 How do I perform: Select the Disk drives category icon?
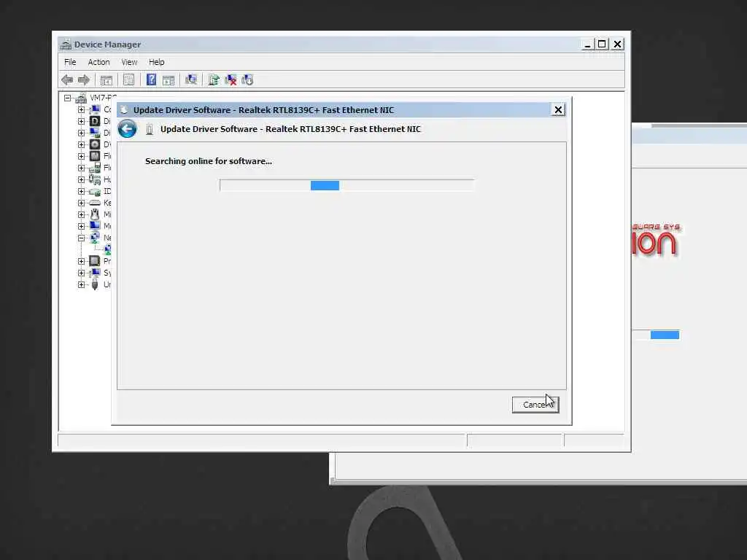[x=95, y=121]
